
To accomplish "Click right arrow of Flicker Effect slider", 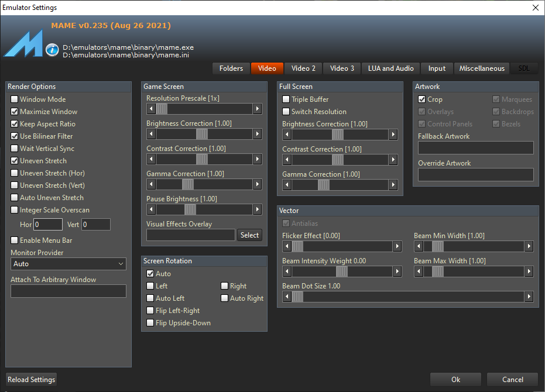I will tap(397, 247).
